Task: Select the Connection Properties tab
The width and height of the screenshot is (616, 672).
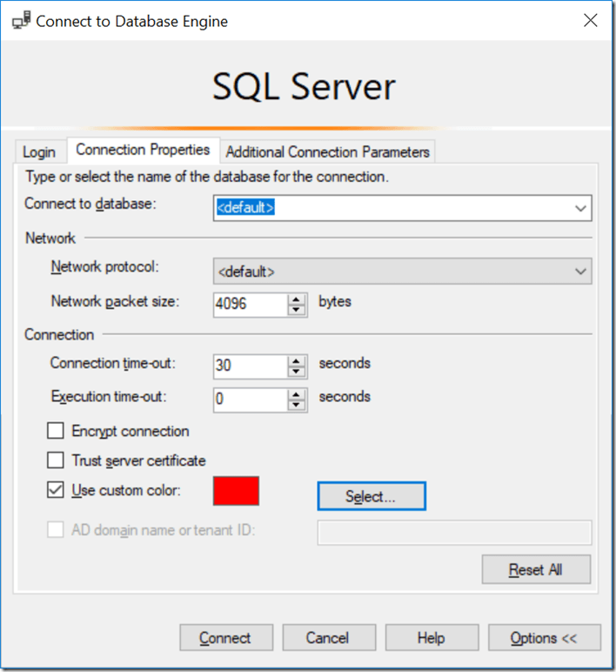Action: 143,150
